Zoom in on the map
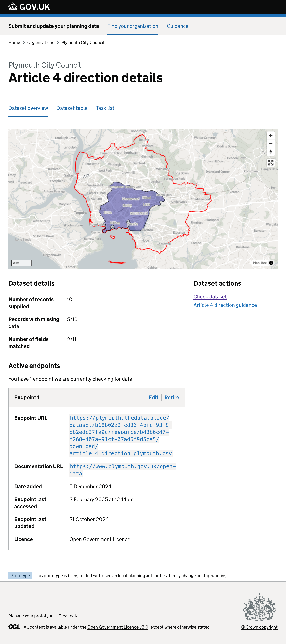Image resolution: width=286 pixels, height=644 pixels. click(271, 136)
